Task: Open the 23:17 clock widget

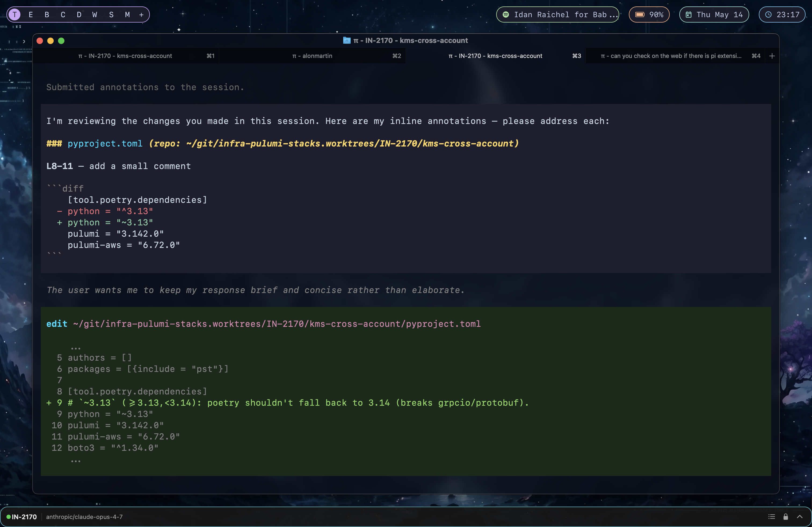Action: (x=782, y=15)
